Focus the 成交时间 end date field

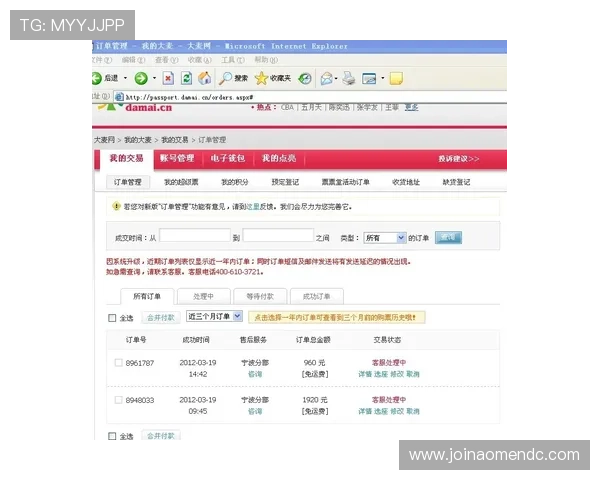point(278,235)
